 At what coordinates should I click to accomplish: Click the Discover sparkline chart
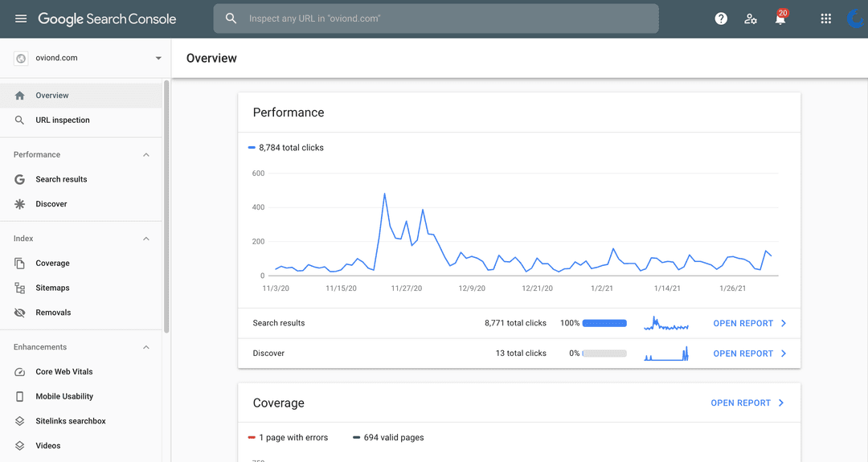tap(666, 354)
